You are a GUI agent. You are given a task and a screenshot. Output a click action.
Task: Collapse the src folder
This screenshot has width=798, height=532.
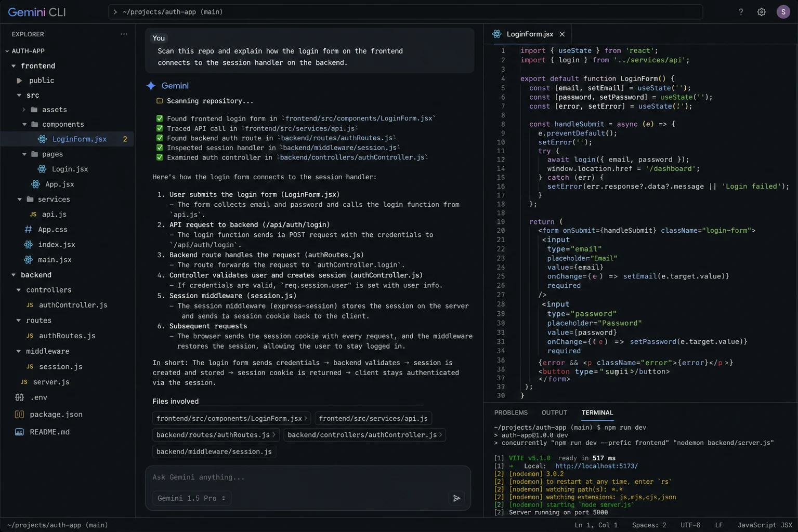pos(19,95)
